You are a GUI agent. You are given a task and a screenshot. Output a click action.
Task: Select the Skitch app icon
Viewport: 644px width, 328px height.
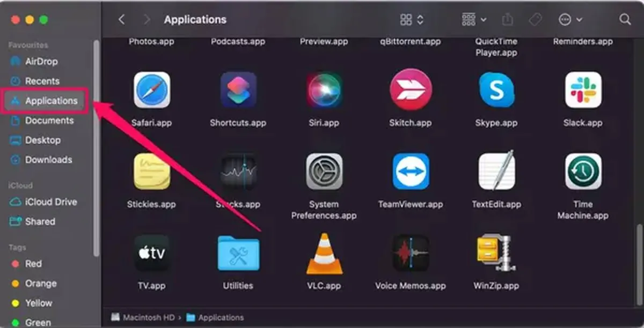coord(411,90)
